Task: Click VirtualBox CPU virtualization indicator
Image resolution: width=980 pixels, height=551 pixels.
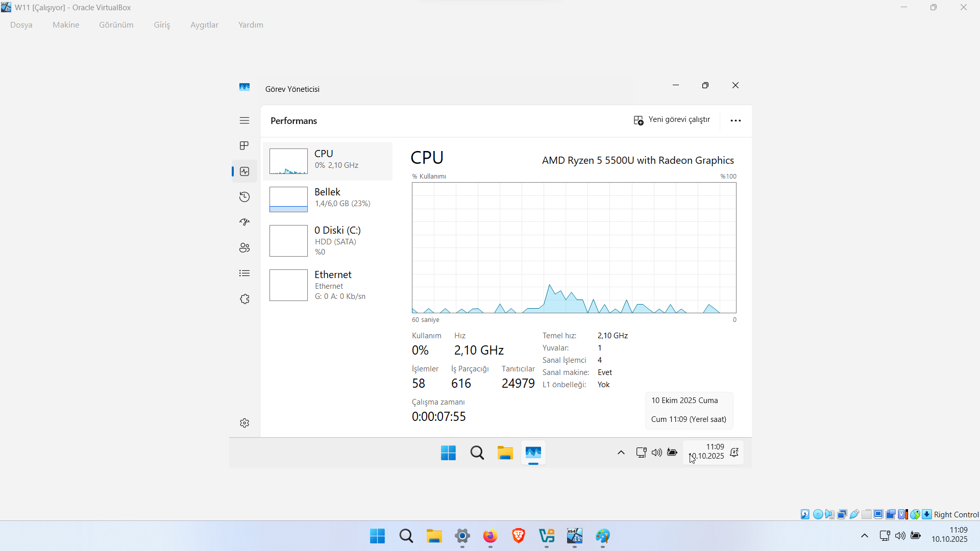Action: coord(903,514)
